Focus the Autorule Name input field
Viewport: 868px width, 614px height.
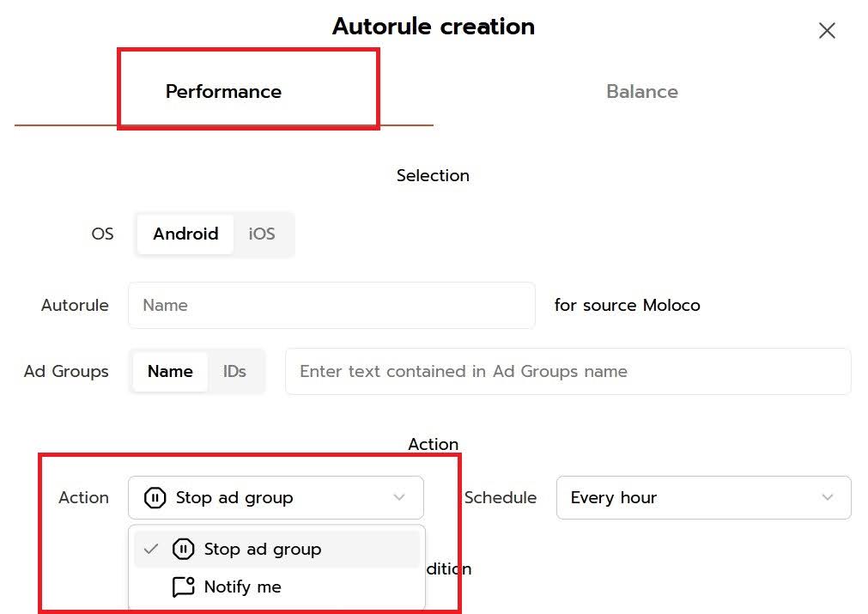click(331, 306)
